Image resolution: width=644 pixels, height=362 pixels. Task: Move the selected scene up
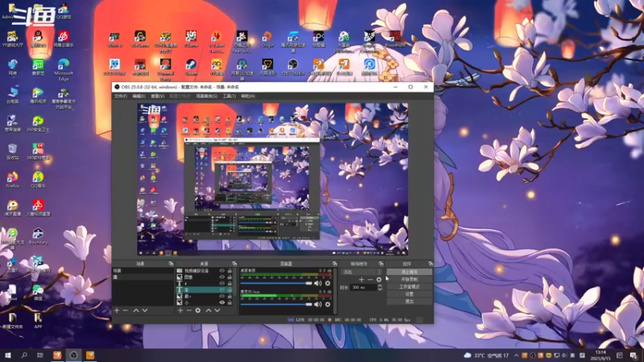point(136,311)
